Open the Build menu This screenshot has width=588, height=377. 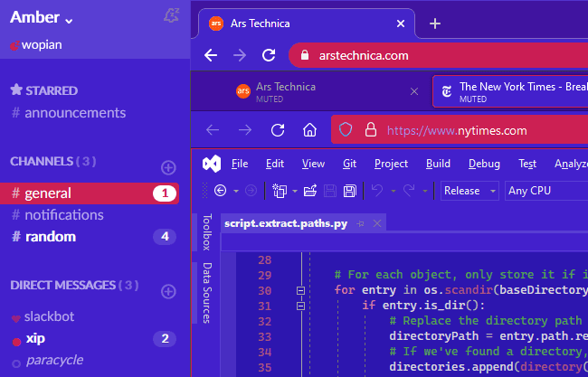(438, 164)
